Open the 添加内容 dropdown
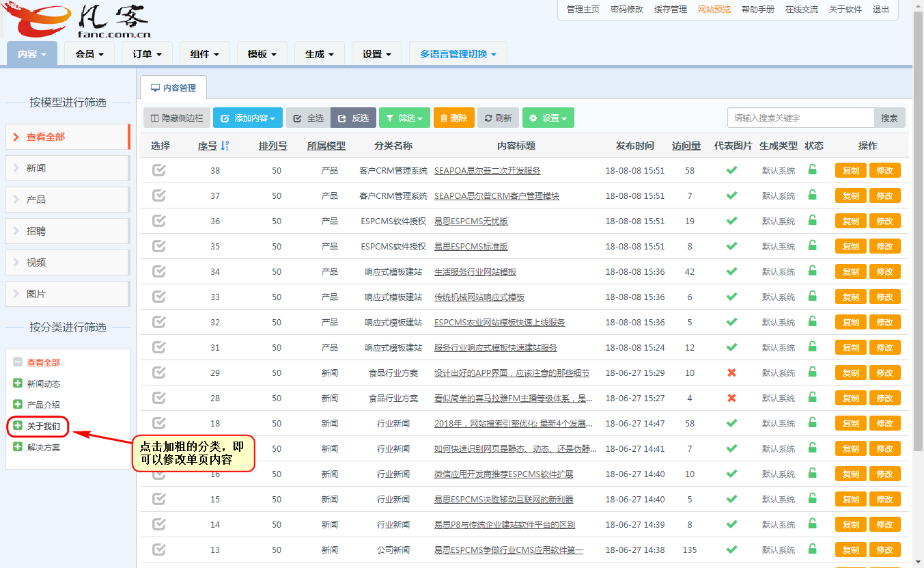The height and width of the screenshot is (568, 924). (248, 118)
